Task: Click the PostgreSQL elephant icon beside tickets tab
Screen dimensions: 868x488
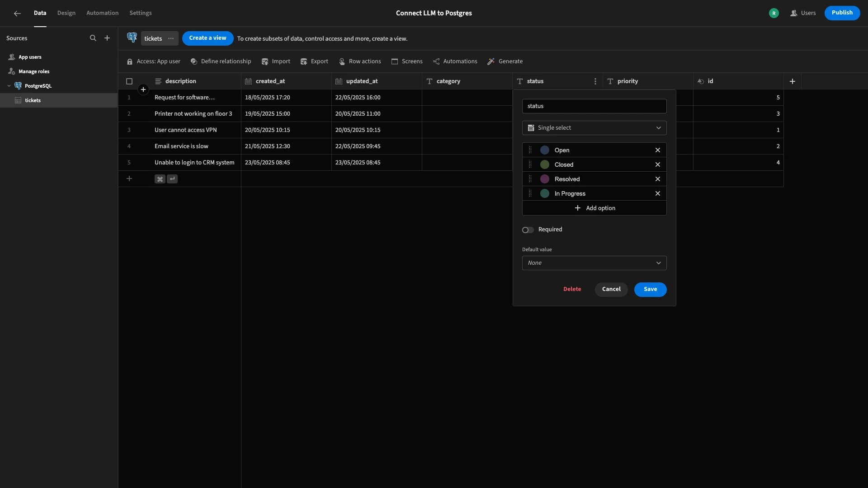Action: point(132,38)
